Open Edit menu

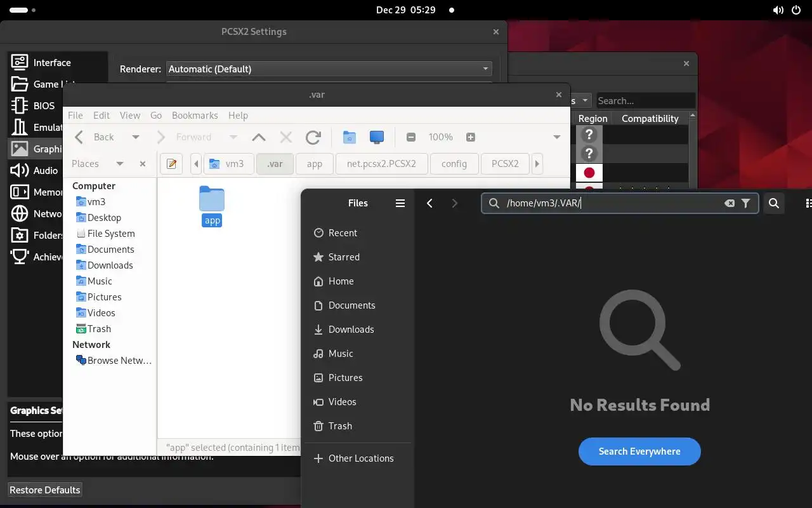click(x=101, y=116)
